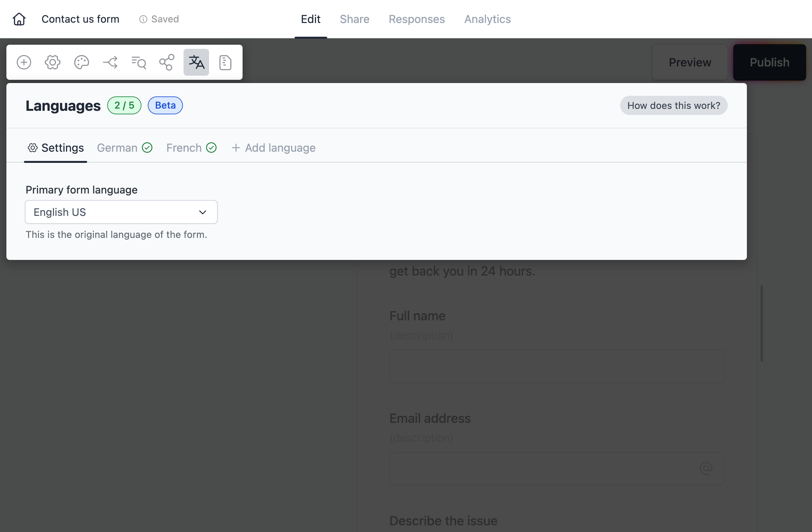Image resolution: width=812 pixels, height=532 pixels.
Task: Open the Form Summary icon
Action: click(224, 62)
